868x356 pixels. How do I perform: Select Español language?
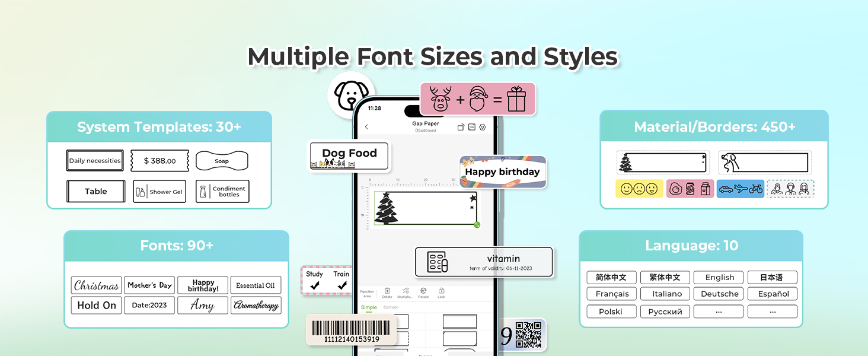[x=773, y=294]
